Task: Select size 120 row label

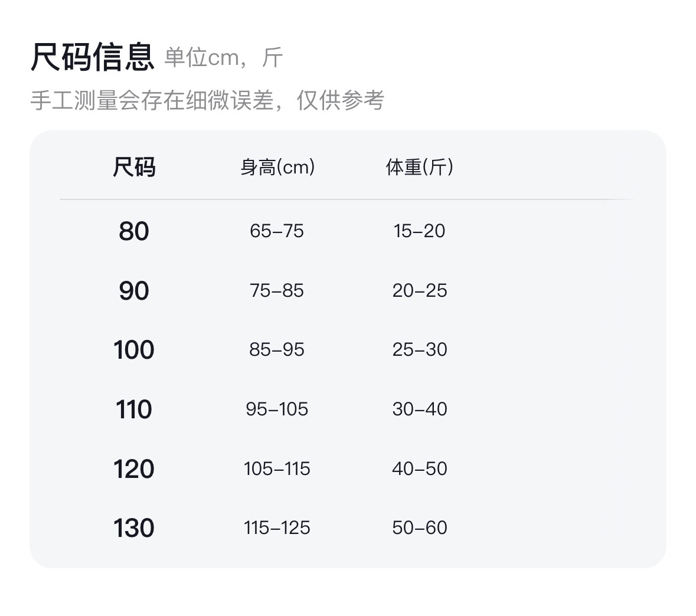Action: pos(134,469)
